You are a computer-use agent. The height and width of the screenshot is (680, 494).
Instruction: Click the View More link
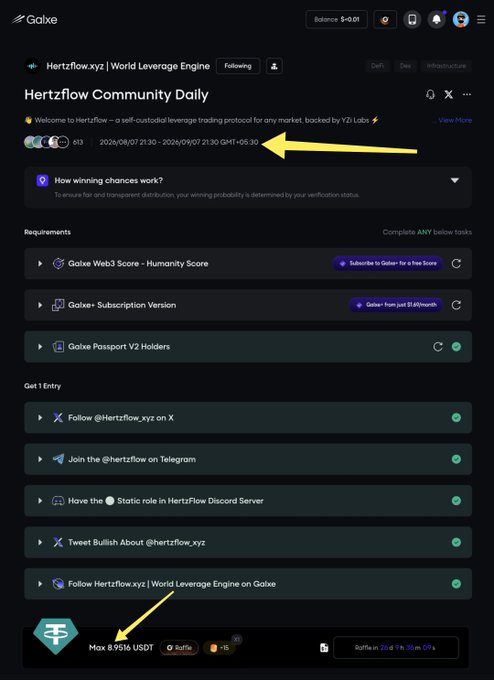[455, 120]
